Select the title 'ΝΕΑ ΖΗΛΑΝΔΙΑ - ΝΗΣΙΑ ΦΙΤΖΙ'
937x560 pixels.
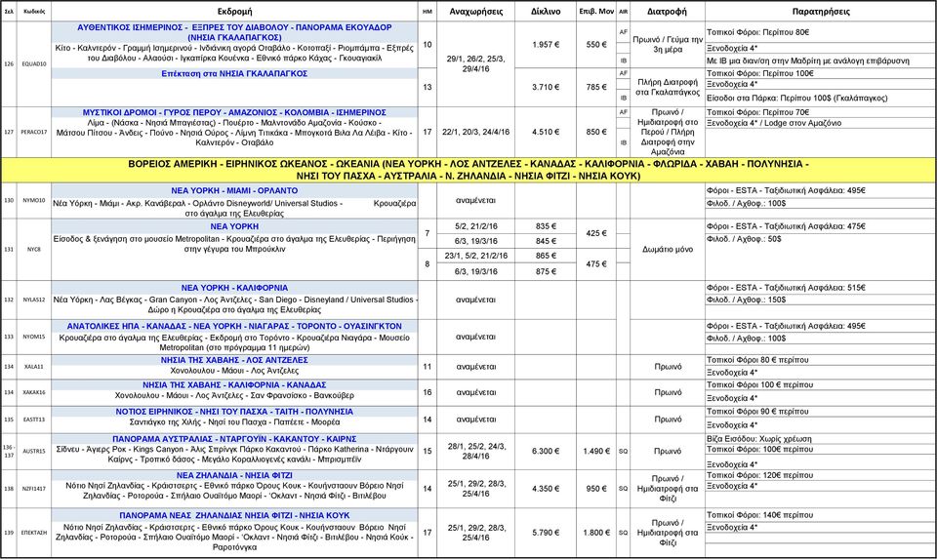[234, 475]
